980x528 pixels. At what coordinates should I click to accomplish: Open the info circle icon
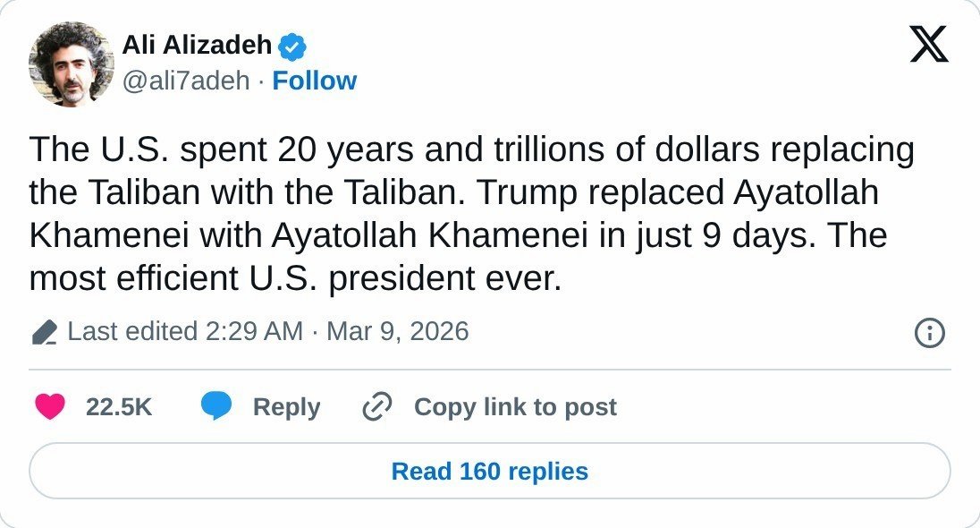(930, 334)
